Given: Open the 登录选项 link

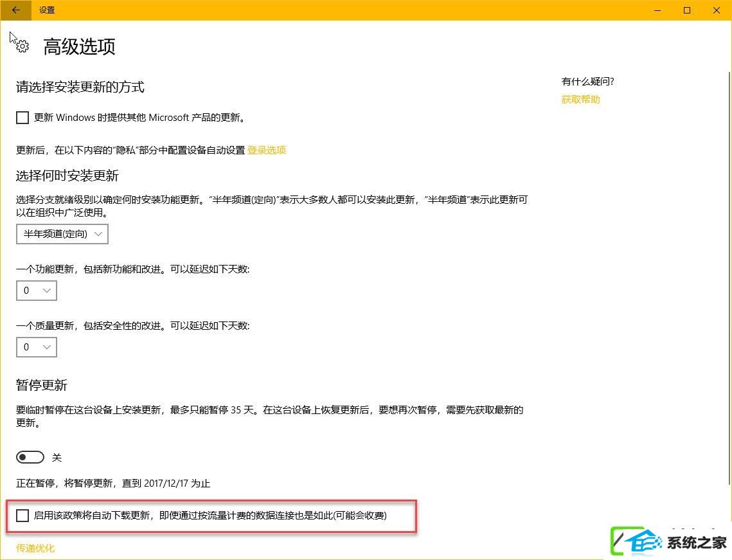Looking at the screenshot, I should click(267, 150).
